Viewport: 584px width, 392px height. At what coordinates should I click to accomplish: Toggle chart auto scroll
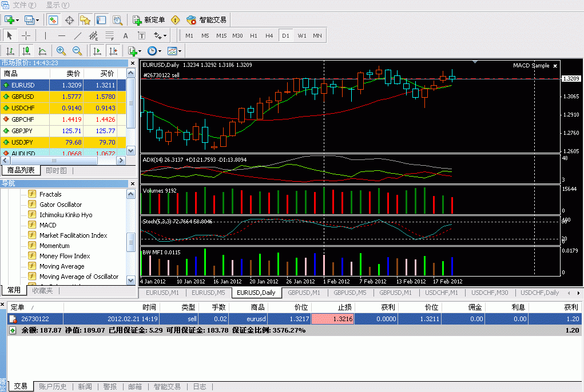(x=97, y=51)
